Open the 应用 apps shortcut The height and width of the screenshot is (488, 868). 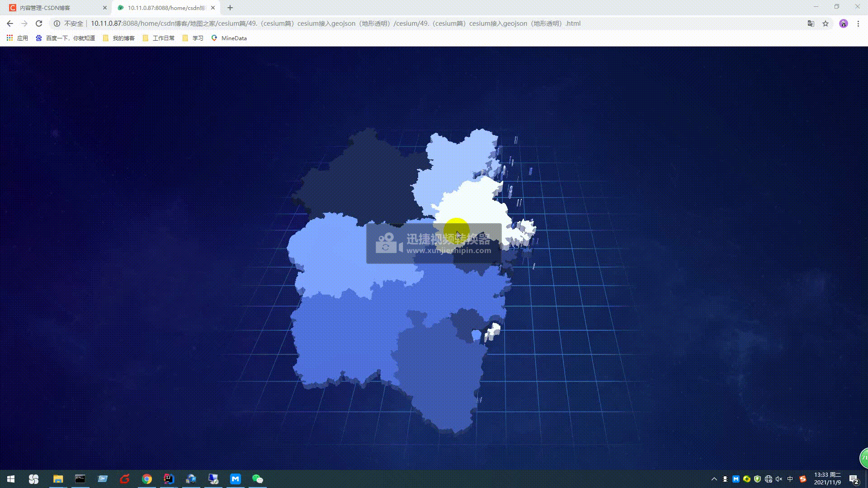(17, 38)
